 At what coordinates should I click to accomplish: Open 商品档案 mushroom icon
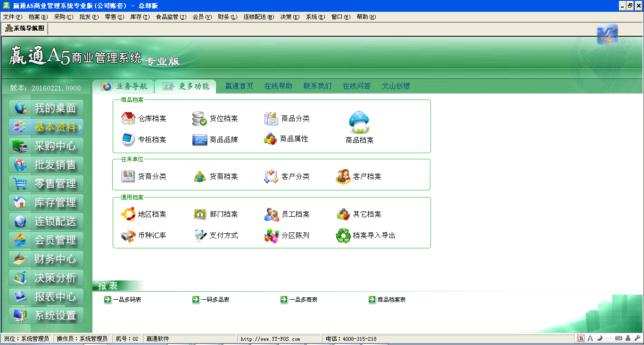point(359,123)
